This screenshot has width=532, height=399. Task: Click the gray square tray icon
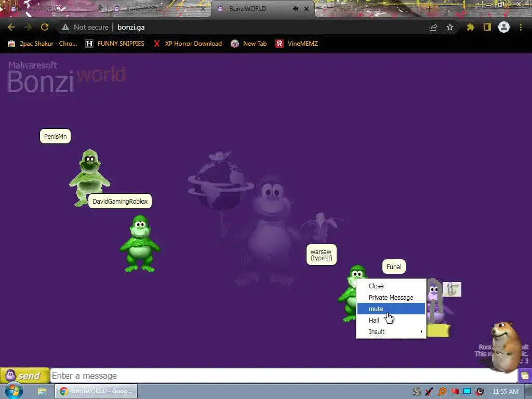tap(417, 392)
